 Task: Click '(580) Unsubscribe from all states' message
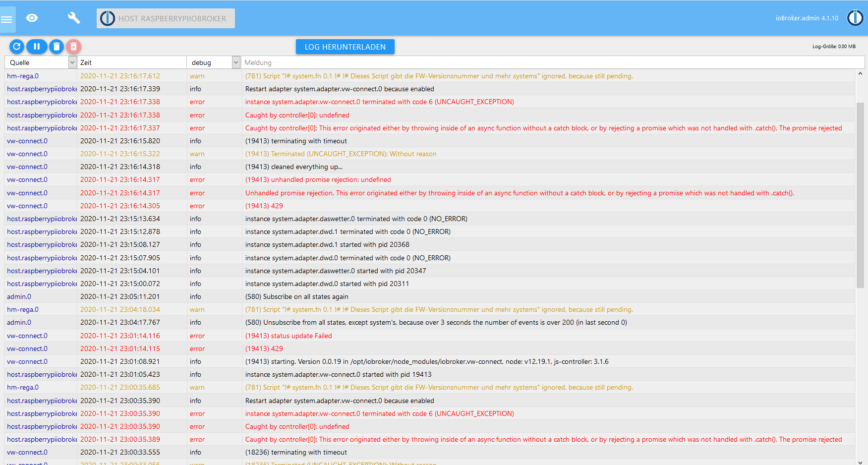[x=436, y=322]
